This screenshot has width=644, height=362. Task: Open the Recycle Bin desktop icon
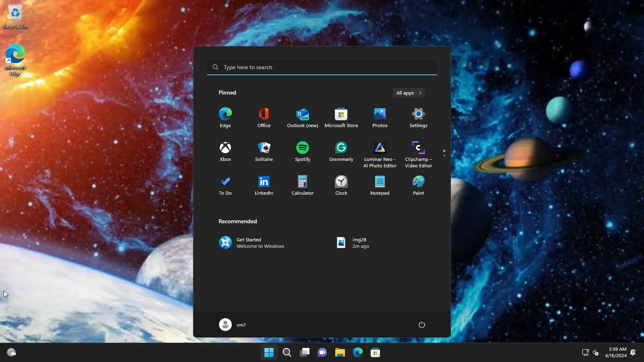[15, 17]
